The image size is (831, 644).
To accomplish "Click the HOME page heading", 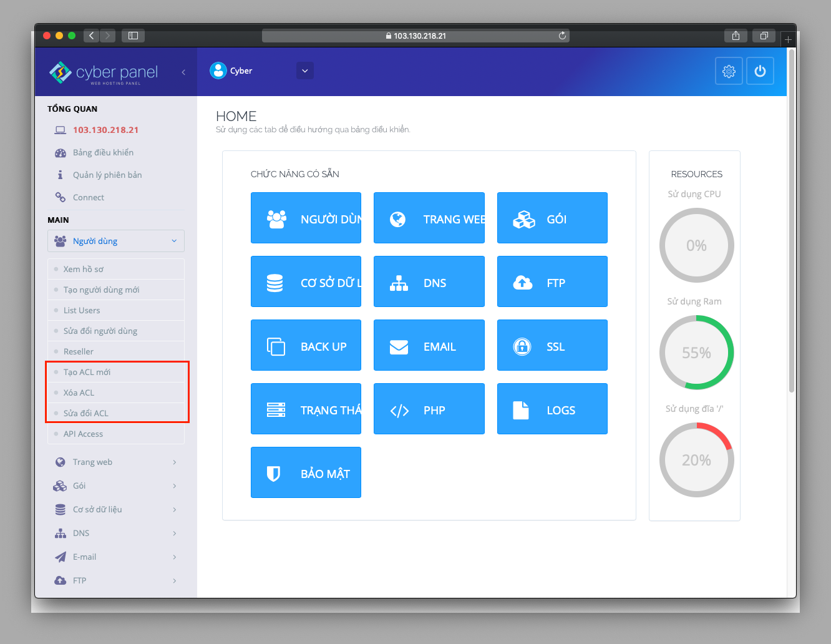I will tap(236, 116).
